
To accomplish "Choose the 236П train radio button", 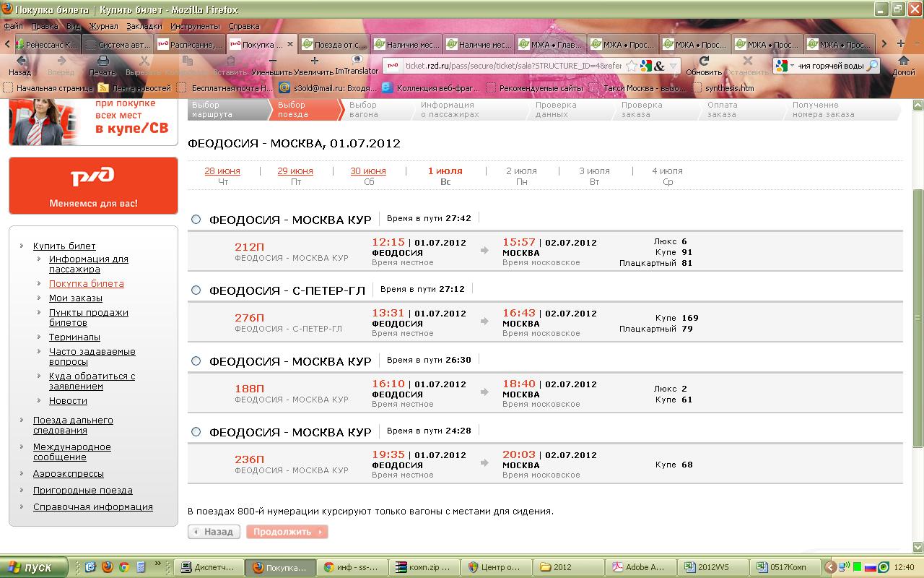I will click(196, 432).
